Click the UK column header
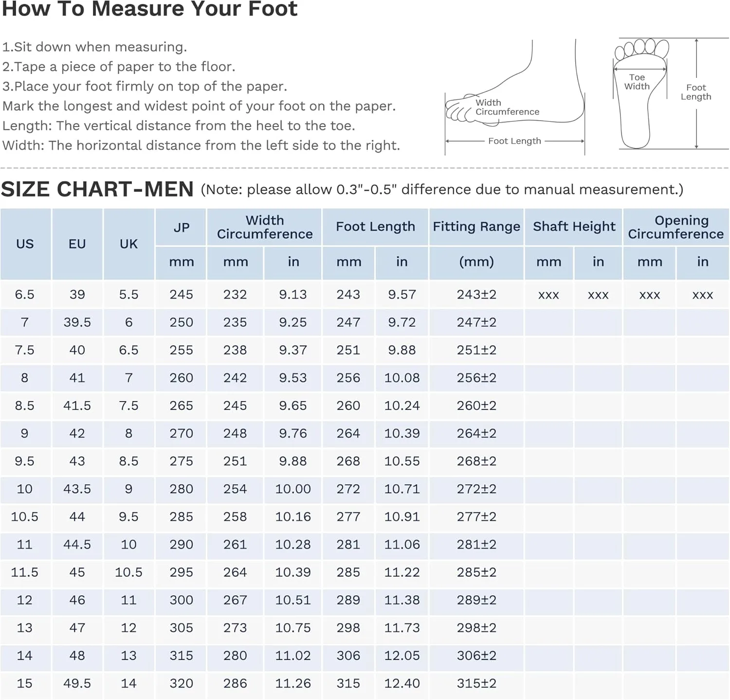Screen dimensions: 730x700 tap(128, 244)
